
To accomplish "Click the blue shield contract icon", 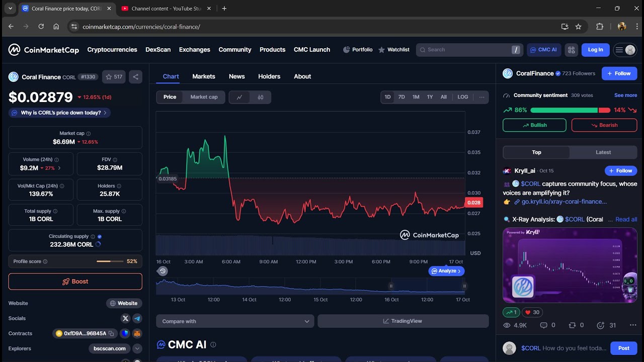I will (125, 333).
